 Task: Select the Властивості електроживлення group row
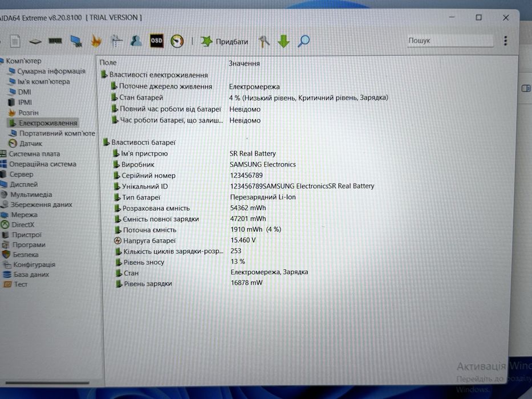pyautogui.click(x=155, y=75)
